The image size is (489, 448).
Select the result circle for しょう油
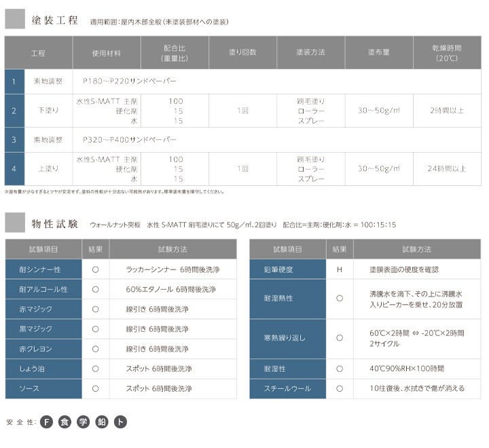pos(95,369)
